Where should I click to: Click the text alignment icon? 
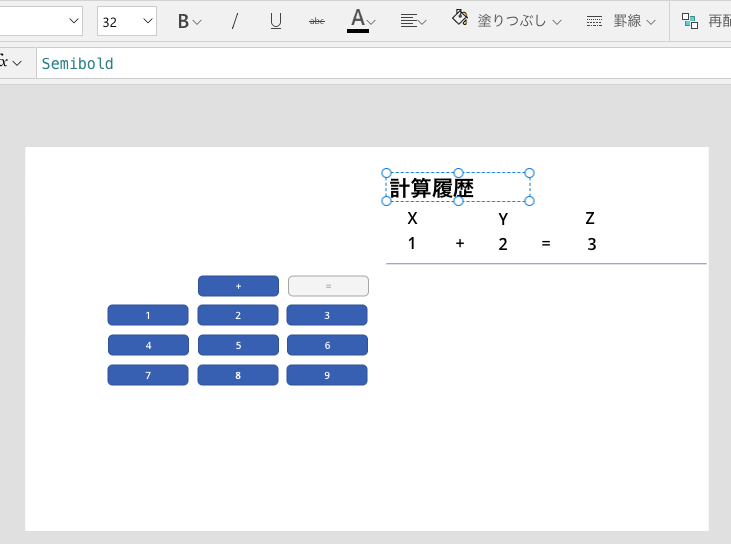409,21
